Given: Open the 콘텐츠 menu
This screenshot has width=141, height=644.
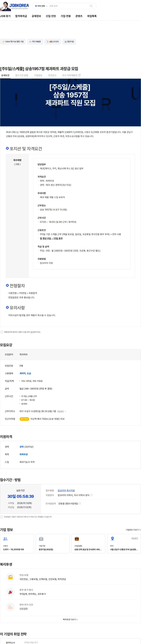Looking at the screenshot, I should [x=79, y=16].
